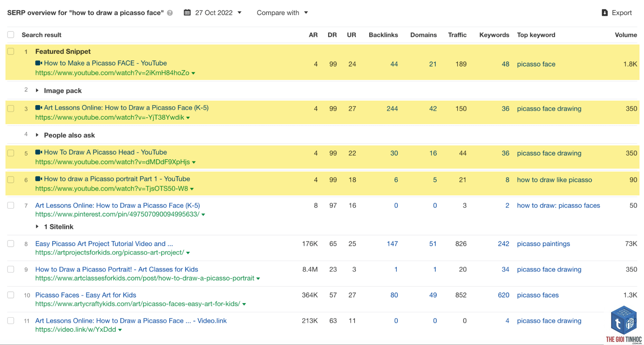Click the Top keyword column header
Image resolution: width=644 pixels, height=345 pixels.
coord(536,35)
